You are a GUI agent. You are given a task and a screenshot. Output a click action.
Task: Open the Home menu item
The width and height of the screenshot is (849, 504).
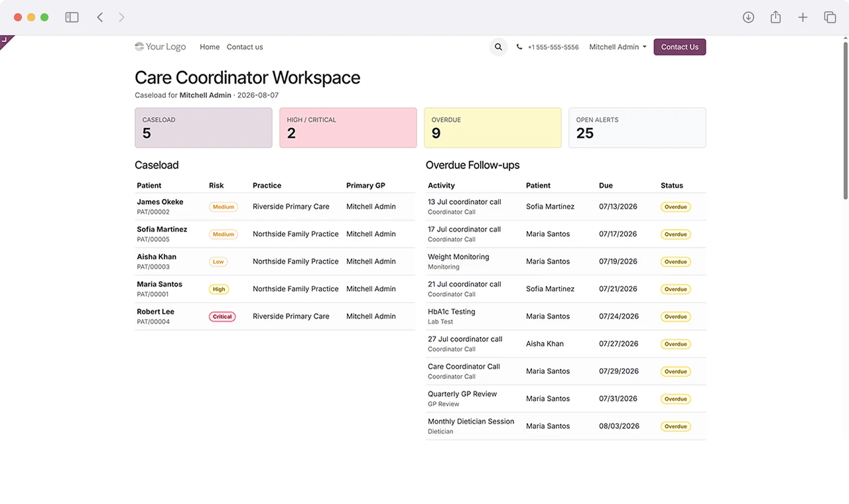pos(210,47)
